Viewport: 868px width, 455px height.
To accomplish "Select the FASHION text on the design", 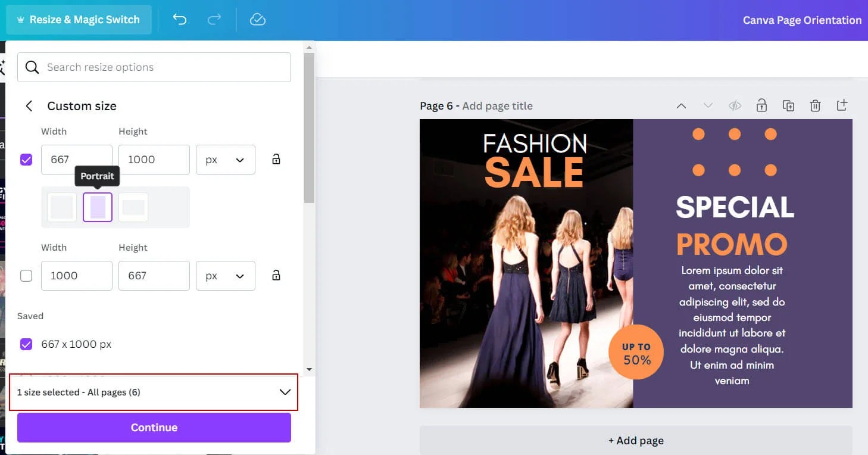I will tap(535, 144).
